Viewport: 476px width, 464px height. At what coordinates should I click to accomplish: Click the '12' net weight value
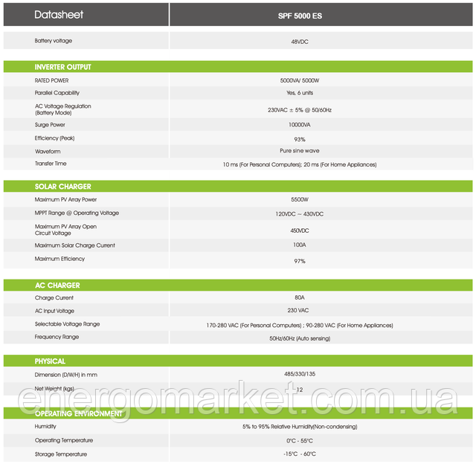point(300,390)
